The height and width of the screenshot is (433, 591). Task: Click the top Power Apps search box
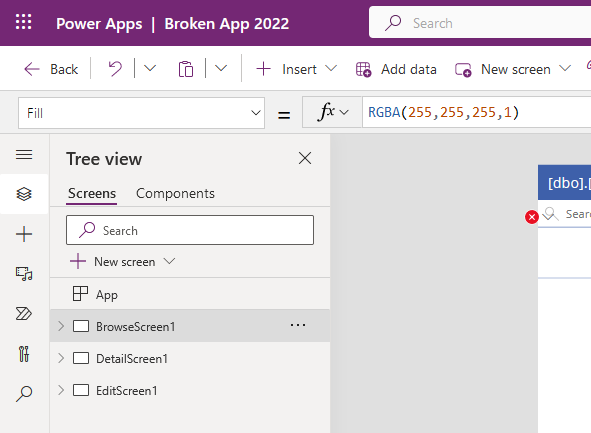[x=480, y=22]
